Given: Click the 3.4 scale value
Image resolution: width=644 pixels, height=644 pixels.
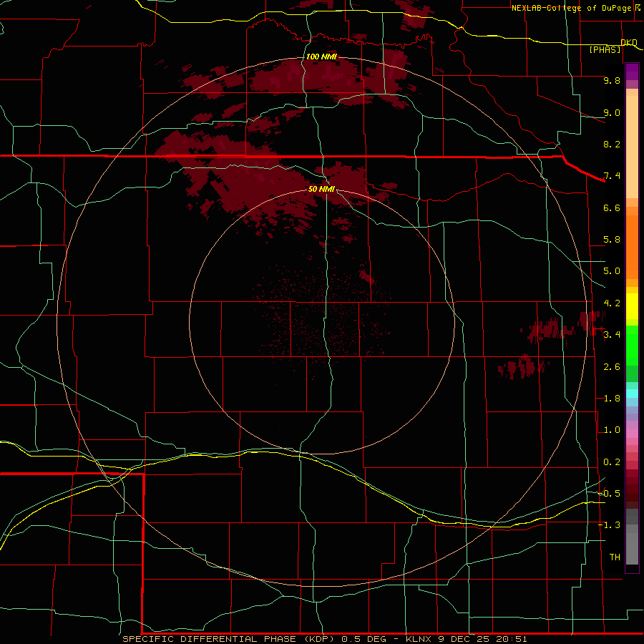Looking at the screenshot, I should 612,335.
